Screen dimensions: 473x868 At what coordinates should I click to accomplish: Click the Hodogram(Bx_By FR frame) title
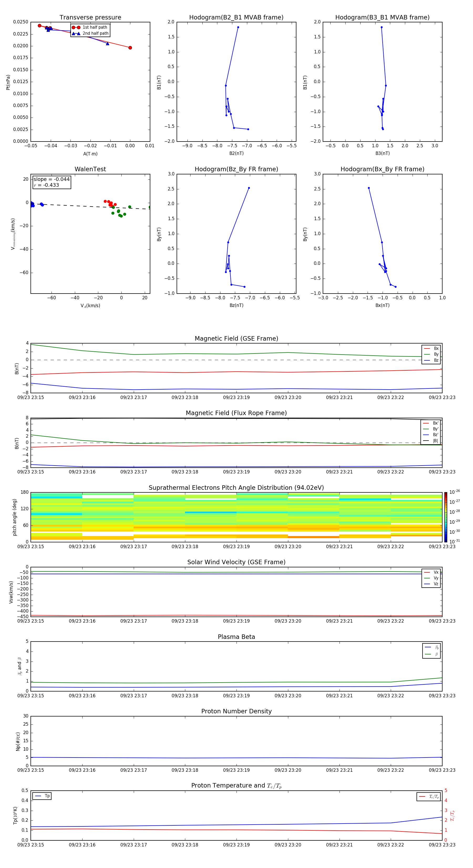point(382,169)
